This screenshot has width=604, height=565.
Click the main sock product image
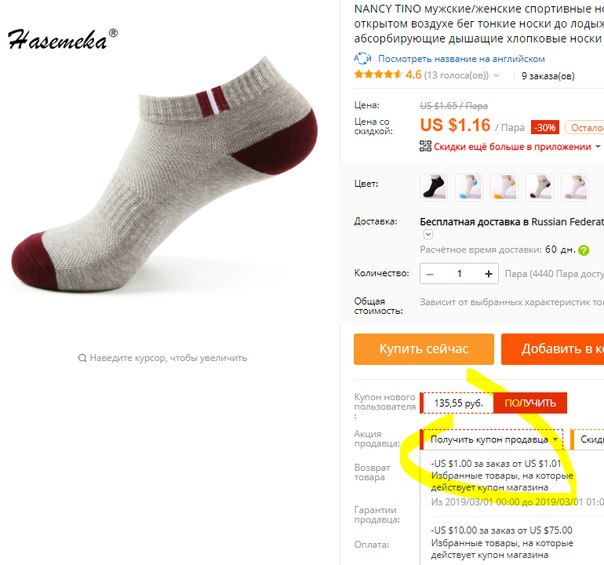[x=164, y=173]
